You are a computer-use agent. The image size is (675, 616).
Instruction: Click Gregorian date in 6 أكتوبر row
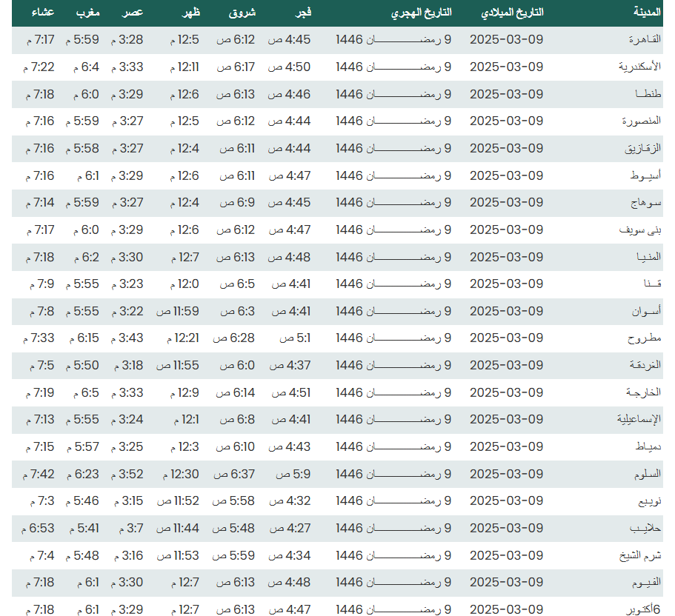[x=507, y=609]
